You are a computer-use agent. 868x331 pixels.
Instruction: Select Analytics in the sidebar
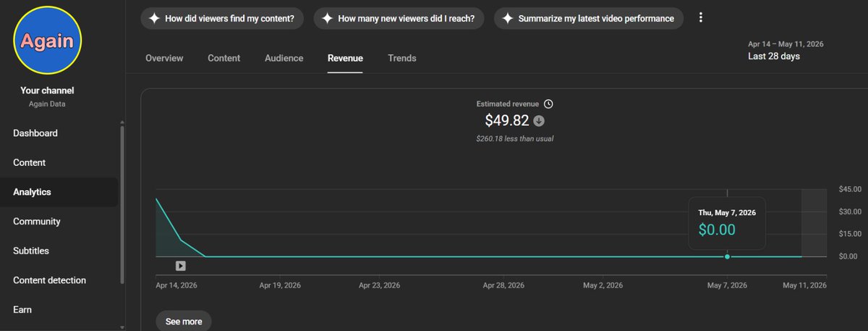coord(59,192)
